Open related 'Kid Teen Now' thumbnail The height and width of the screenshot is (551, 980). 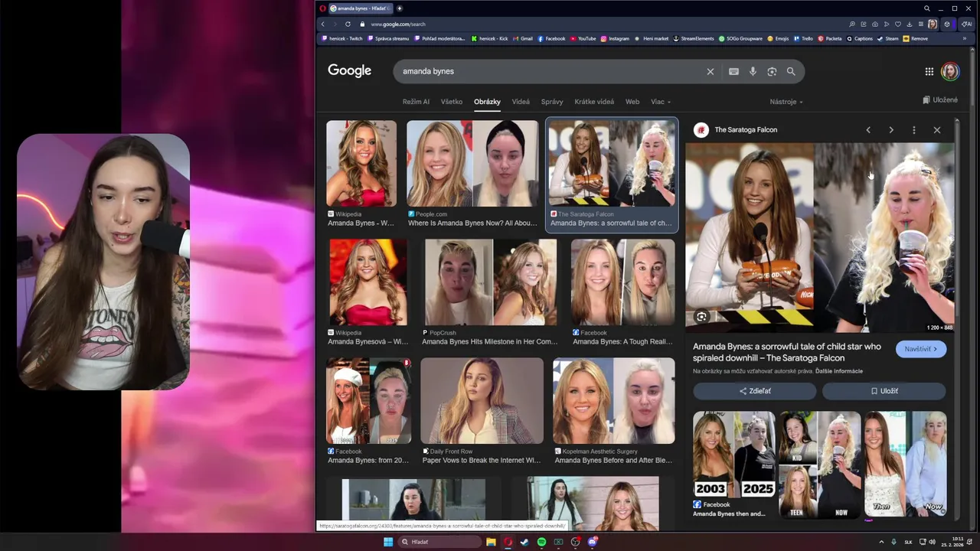click(x=820, y=465)
